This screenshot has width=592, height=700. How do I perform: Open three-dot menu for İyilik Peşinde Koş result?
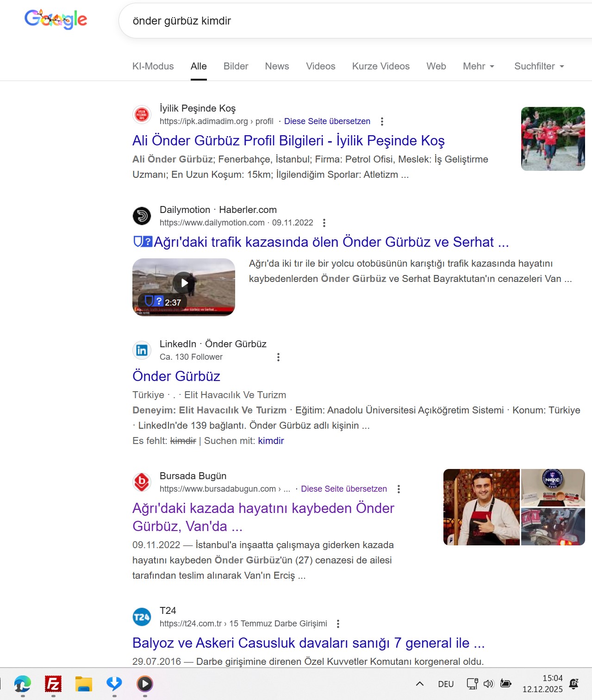(x=382, y=121)
